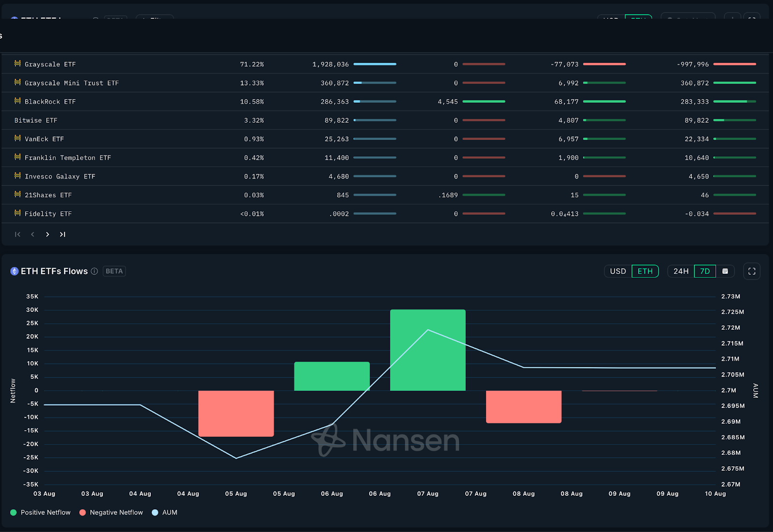The image size is (773, 532).
Task: Click the label icon beside Franklin Templeton ETF
Action: pyautogui.click(x=17, y=157)
